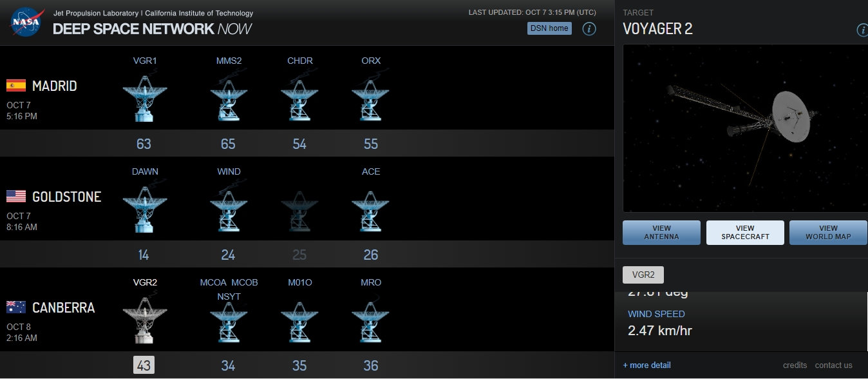Image resolution: width=868 pixels, height=379 pixels.
Task: Click the ACE spacecraft label
Action: point(371,171)
